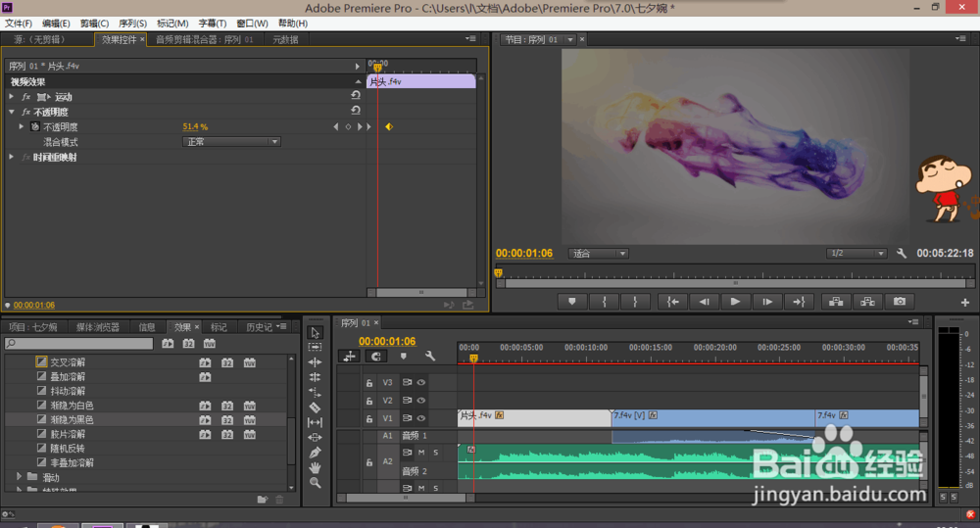Select the Selection arrow tool
Image resolution: width=980 pixels, height=528 pixels.
315,333
